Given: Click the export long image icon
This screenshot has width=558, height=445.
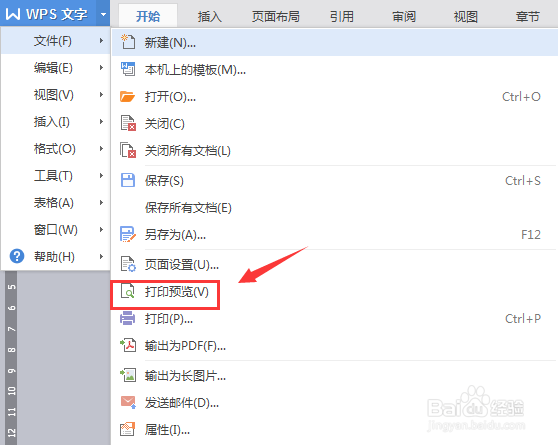Looking at the screenshot, I should [128, 375].
